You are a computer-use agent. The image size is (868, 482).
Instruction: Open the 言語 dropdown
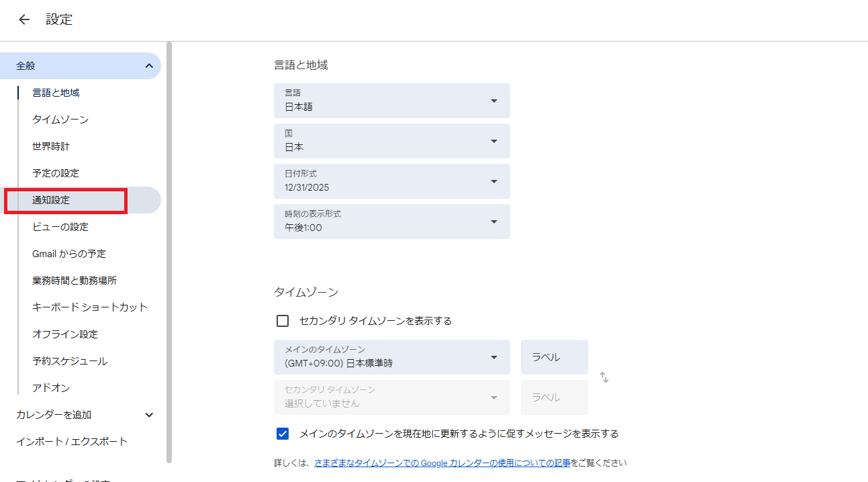pyautogui.click(x=391, y=101)
